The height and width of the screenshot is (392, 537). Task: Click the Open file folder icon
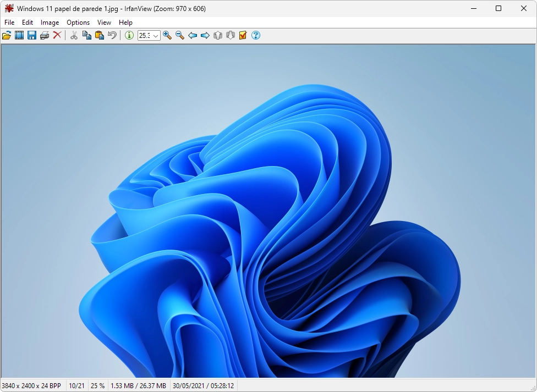(7, 35)
